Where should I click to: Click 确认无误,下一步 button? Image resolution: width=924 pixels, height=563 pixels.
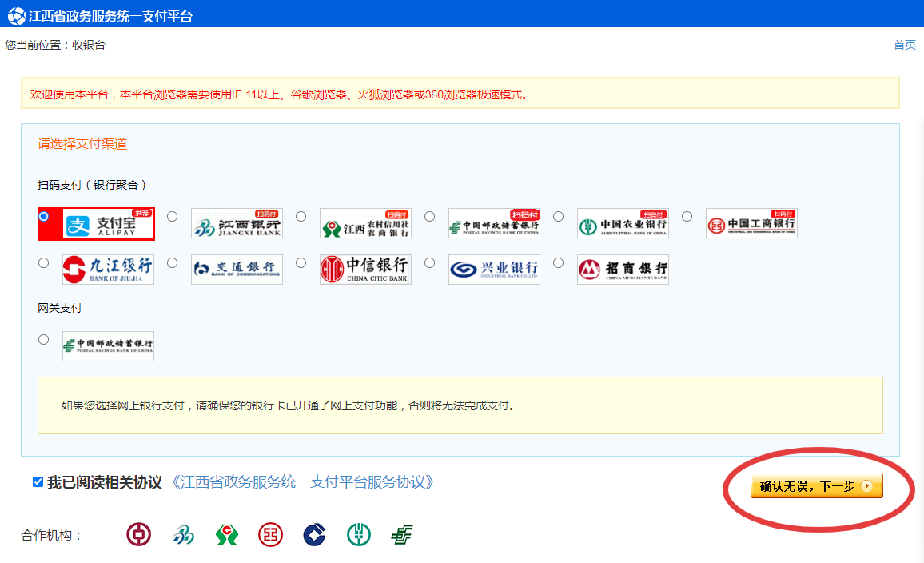[817, 485]
